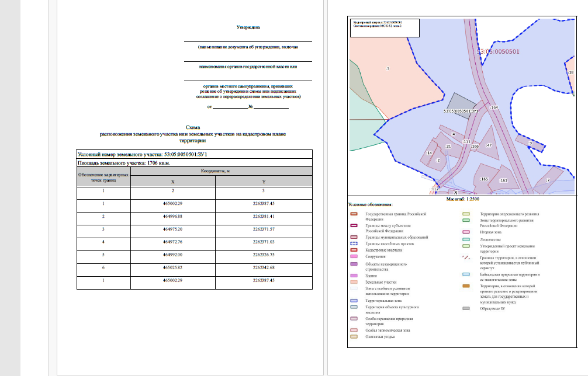Click legend label "Территория опережающего развития"
The image size is (588, 376).
pyautogui.click(x=509, y=214)
